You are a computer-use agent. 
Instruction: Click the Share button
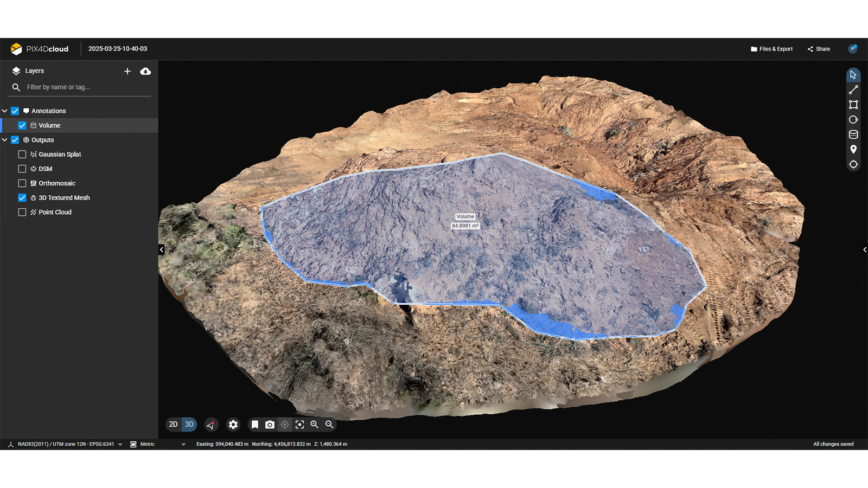pos(818,49)
